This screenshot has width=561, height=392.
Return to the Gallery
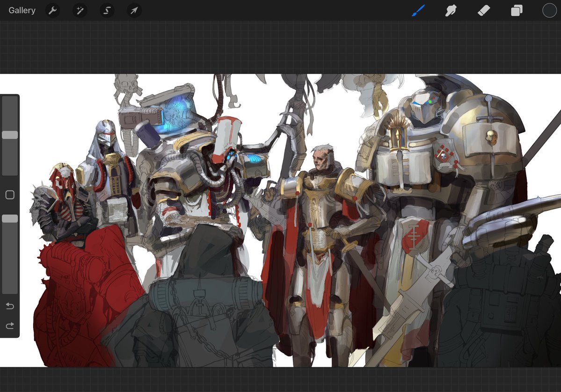pyautogui.click(x=22, y=10)
